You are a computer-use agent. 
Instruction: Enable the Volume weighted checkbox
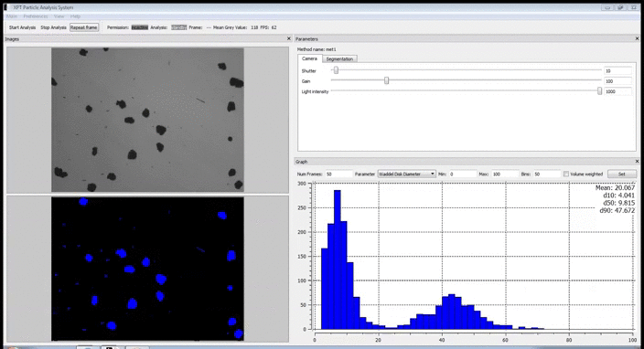click(x=566, y=174)
